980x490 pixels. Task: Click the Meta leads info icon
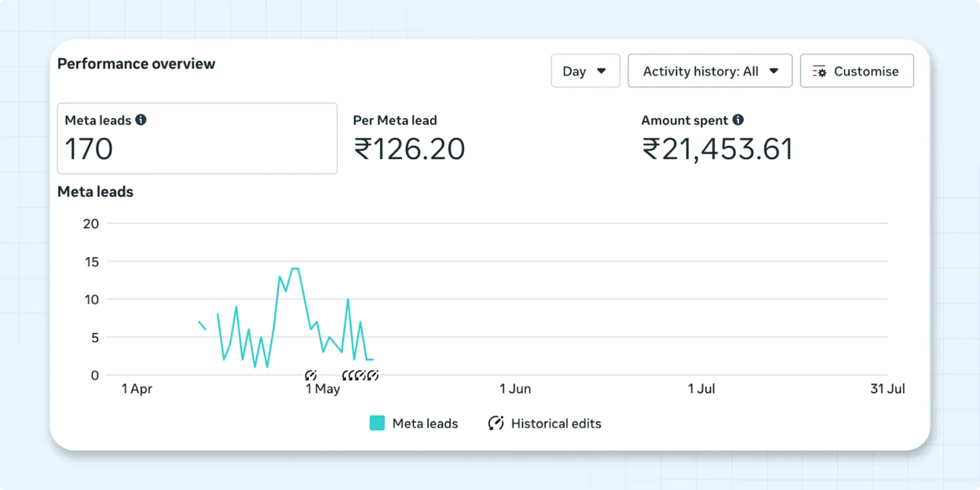(141, 120)
